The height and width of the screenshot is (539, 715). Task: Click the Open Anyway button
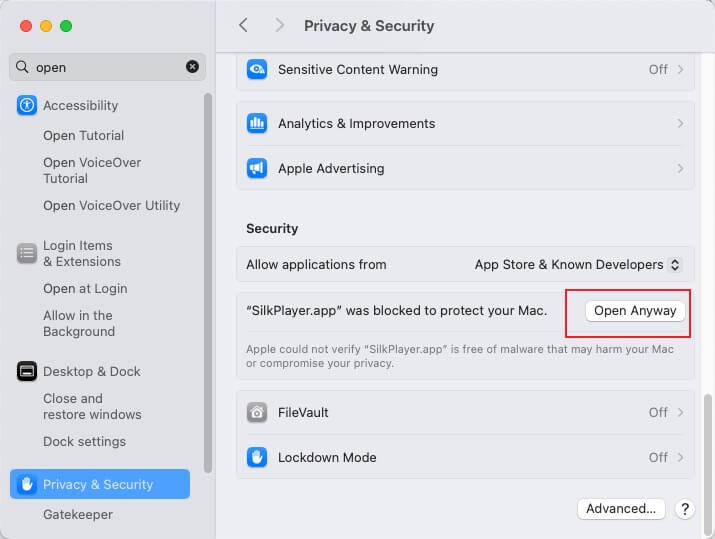pos(635,311)
